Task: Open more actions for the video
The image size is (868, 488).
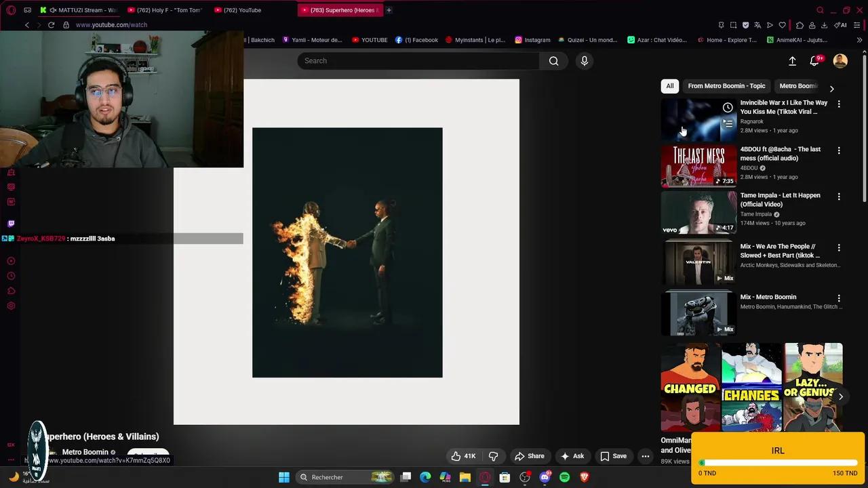Action: tap(646, 456)
